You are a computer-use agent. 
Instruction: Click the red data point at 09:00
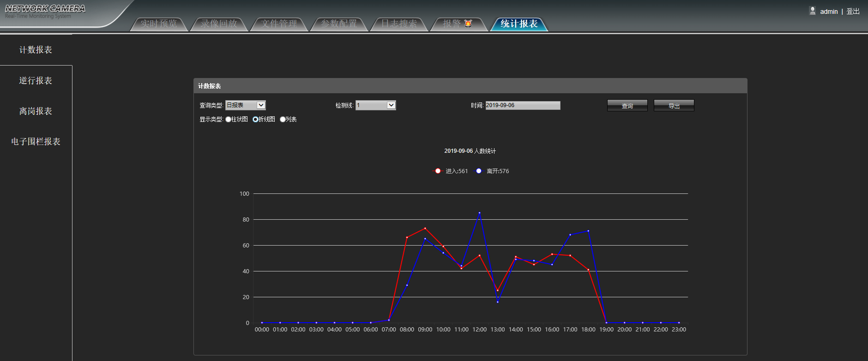point(425,228)
